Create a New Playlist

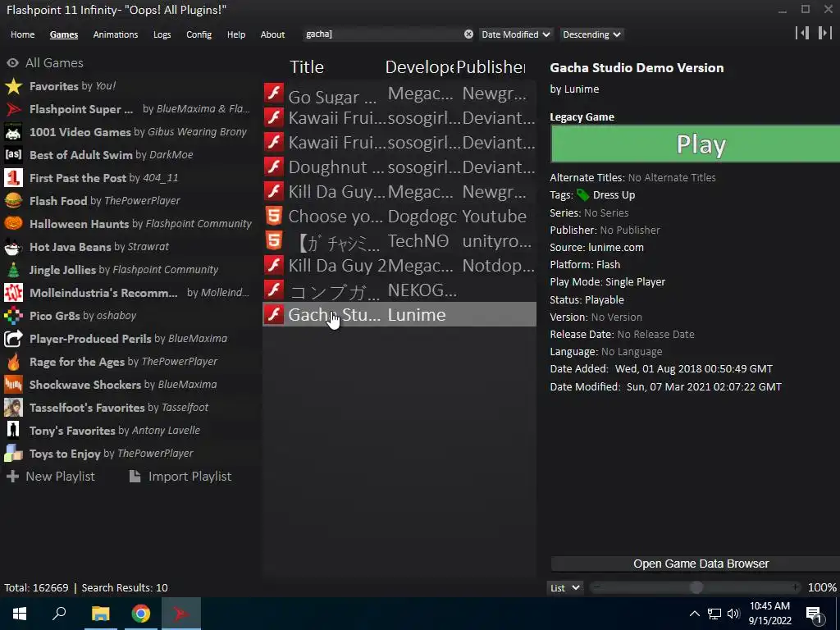51,477
